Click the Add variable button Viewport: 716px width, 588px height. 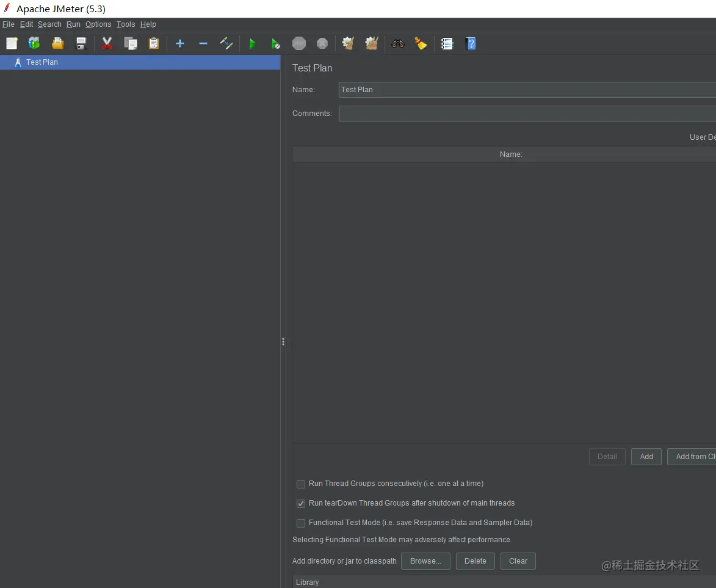coord(646,457)
